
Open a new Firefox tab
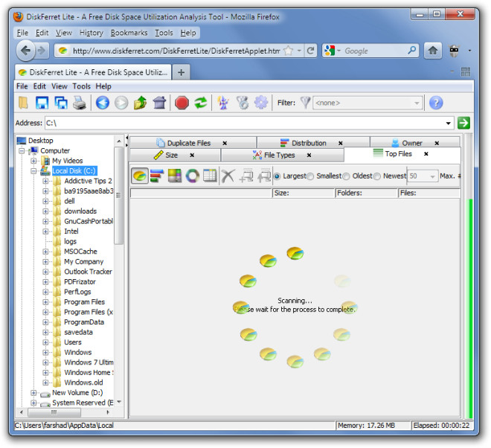(x=181, y=72)
